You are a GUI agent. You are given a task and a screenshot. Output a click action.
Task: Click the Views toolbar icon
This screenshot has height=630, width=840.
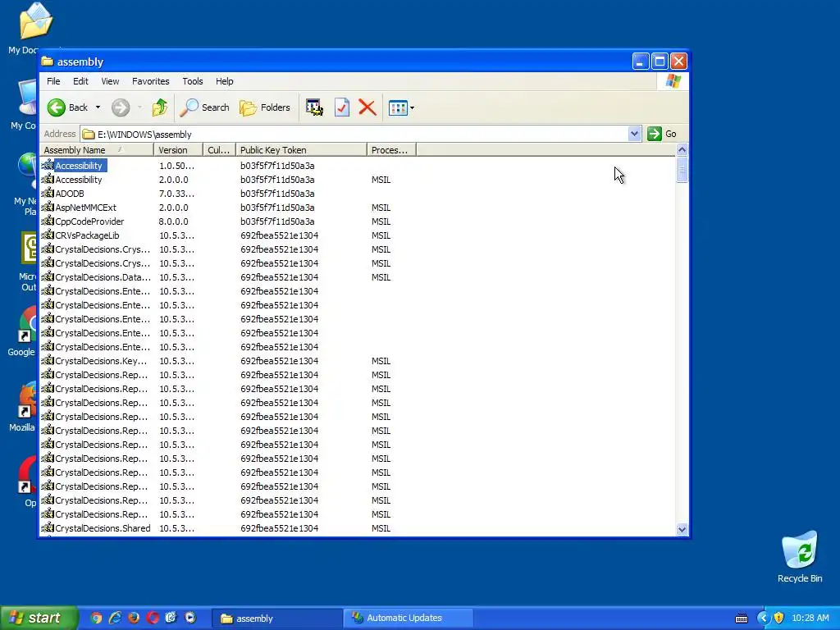coord(398,107)
